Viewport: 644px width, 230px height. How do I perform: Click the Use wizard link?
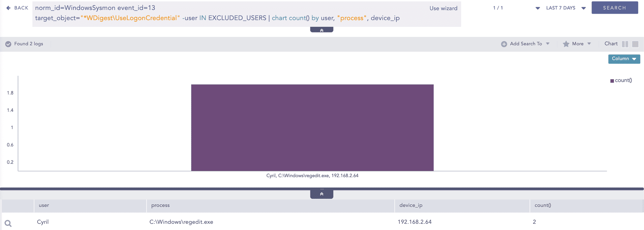click(443, 8)
